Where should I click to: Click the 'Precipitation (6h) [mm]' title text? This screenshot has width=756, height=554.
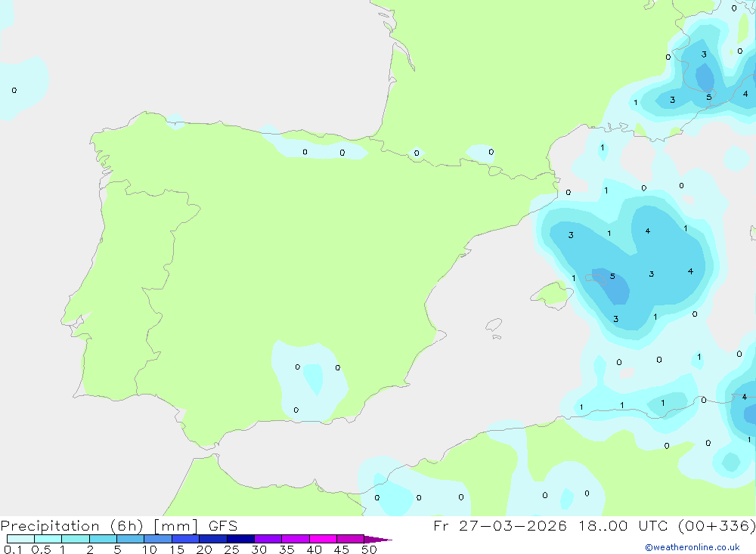(x=99, y=526)
